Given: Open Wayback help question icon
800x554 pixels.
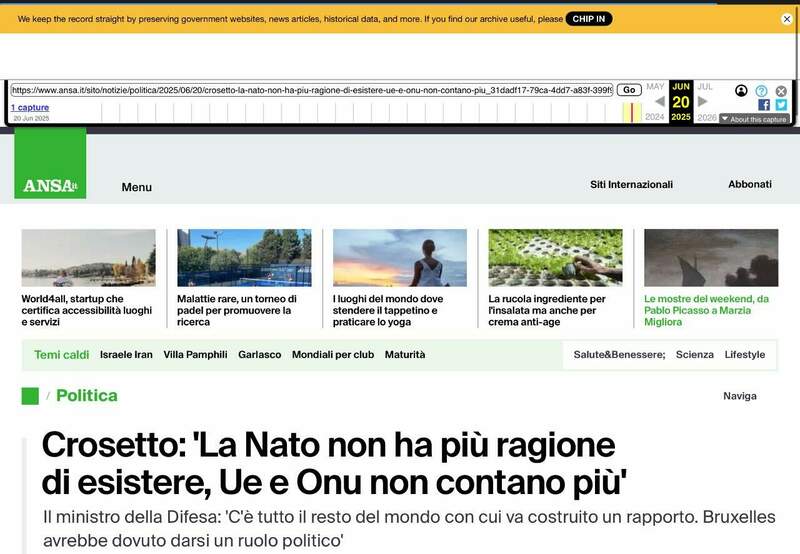Looking at the screenshot, I should coord(761,91).
